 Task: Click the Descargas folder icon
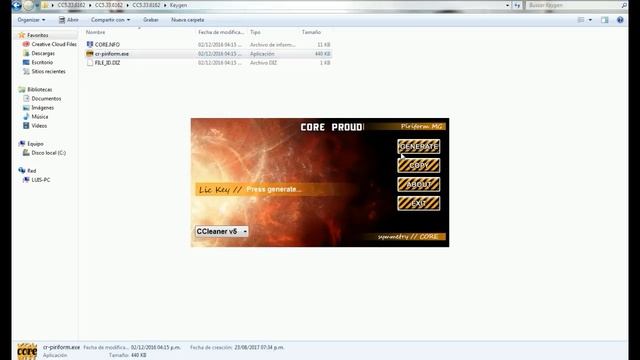click(26, 53)
